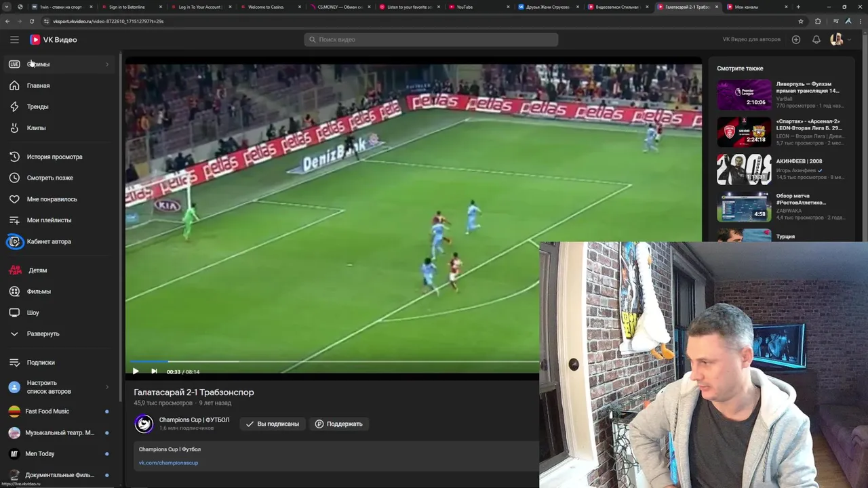Switch to Sign in to Betonline tab

(x=131, y=7)
